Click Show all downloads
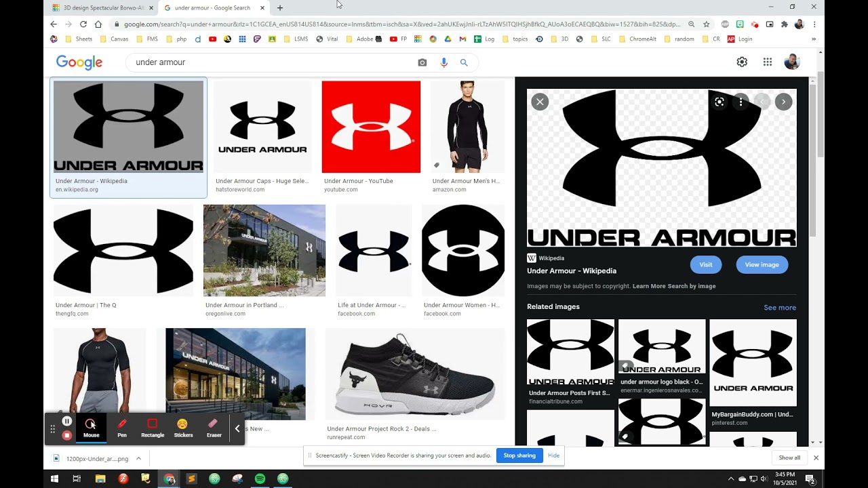The image size is (868, 488). (789, 458)
